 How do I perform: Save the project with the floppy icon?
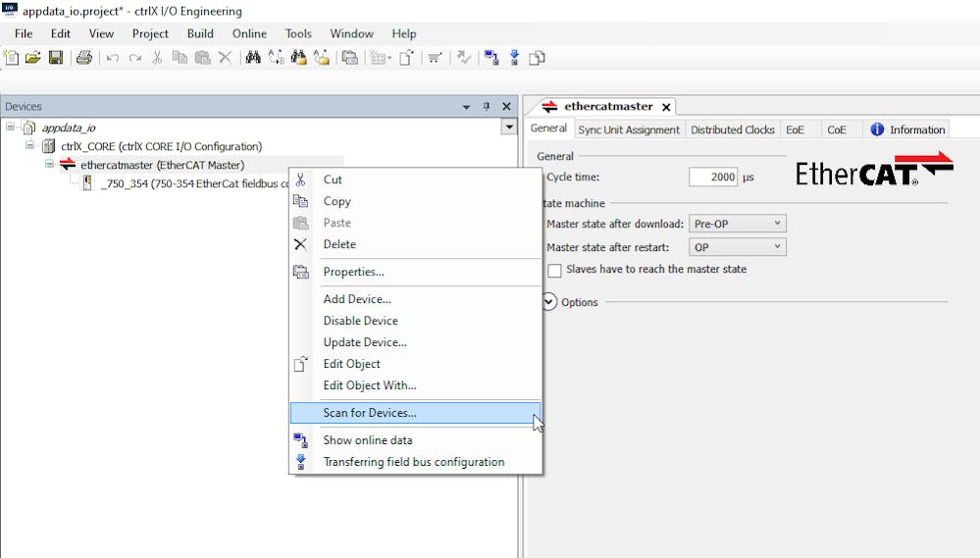pos(56,58)
